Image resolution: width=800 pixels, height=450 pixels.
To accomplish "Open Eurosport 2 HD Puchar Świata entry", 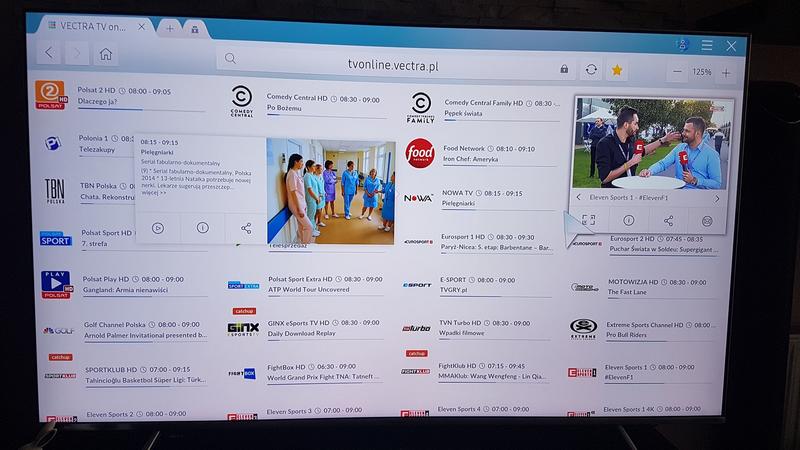I will [664, 244].
